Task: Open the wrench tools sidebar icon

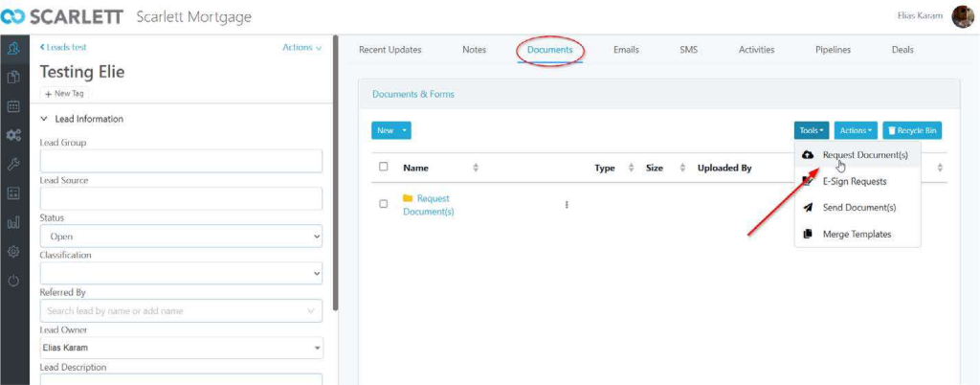Action: click(x=13, y=164)
